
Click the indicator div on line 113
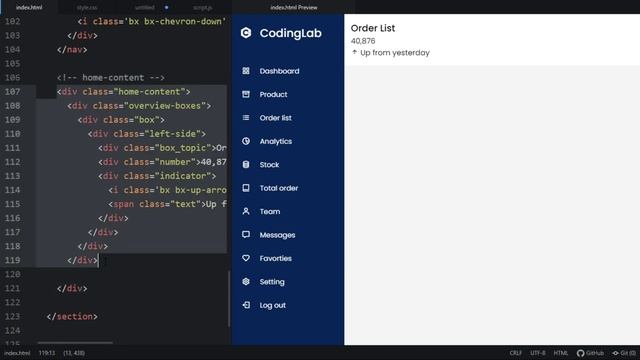pyautogui.click(x=157, y=176)
